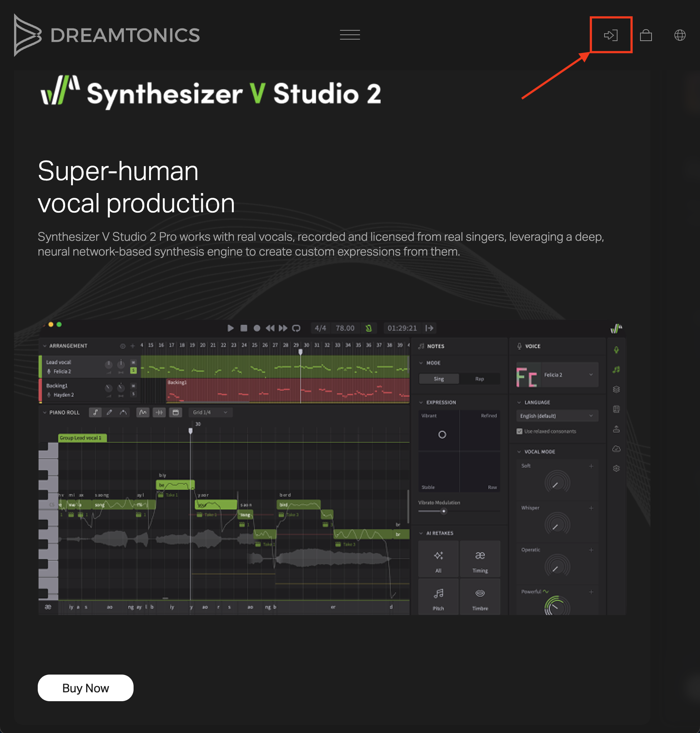Screen dimensions: 700x733
Task: Collapse the Arrangement panel chevron
Action: pos(45,346)
